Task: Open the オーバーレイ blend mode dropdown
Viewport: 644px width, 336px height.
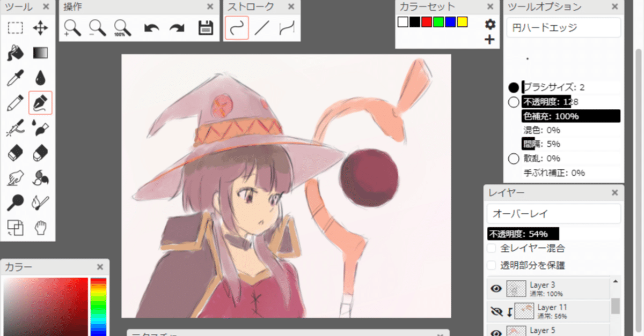Action: 553,214
